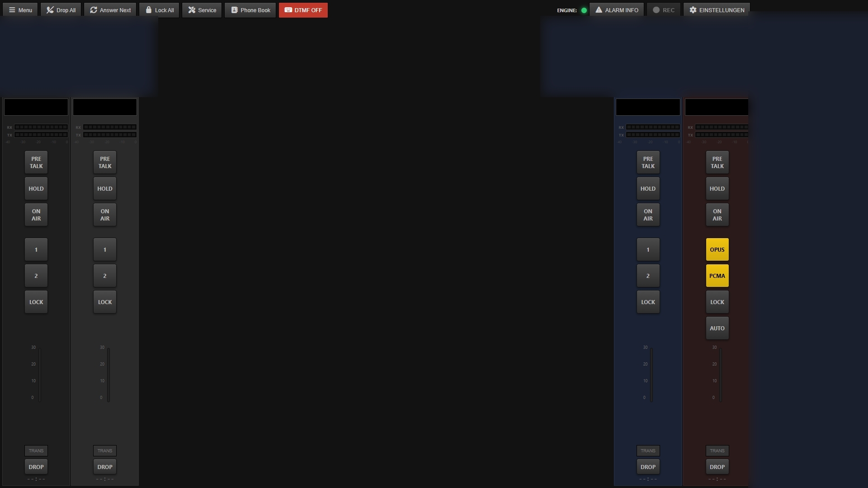Put the second channel on HOLD
The height and width of the screenshot is (488, 868).
point(104,188)
